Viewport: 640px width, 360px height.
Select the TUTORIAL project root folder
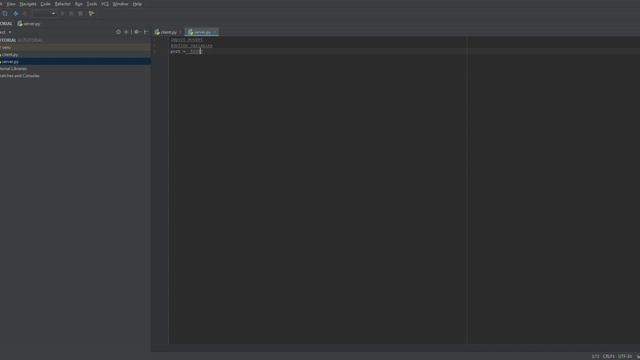click(76, 40)
